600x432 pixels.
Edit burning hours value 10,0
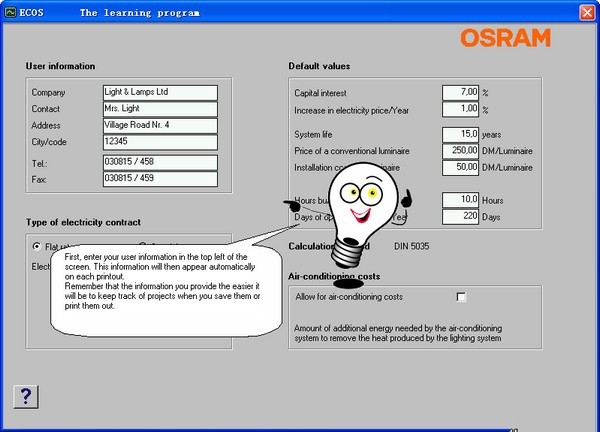tap(460, 200)
